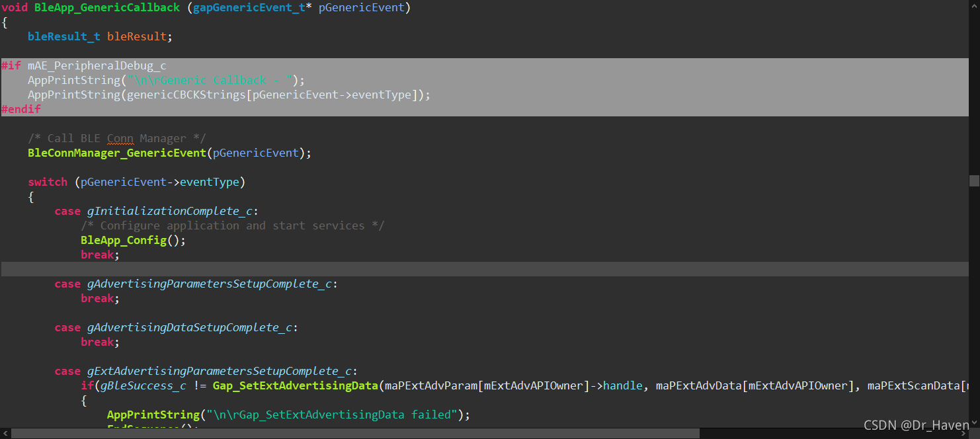980x439 pixels.
Task: Click the horizontal scrollbar thumb
Action: click(356, 433)
